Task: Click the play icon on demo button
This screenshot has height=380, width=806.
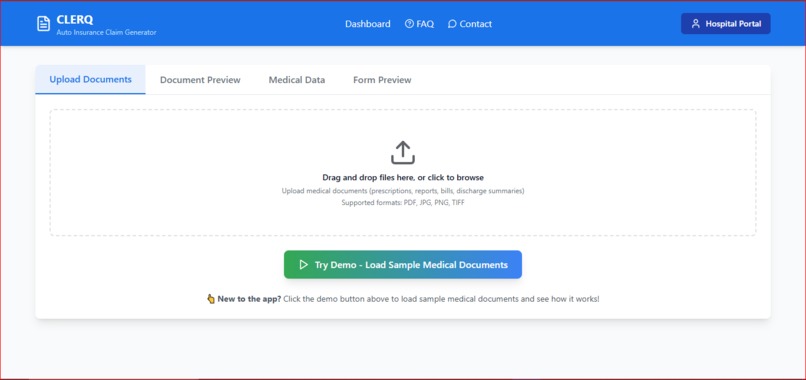Action: pos(303,264)
